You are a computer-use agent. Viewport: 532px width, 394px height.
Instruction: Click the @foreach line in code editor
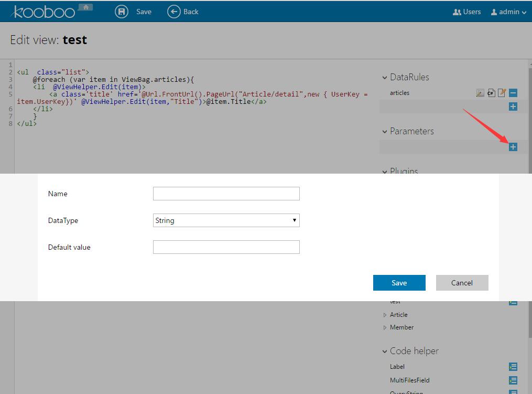point(113,79)
